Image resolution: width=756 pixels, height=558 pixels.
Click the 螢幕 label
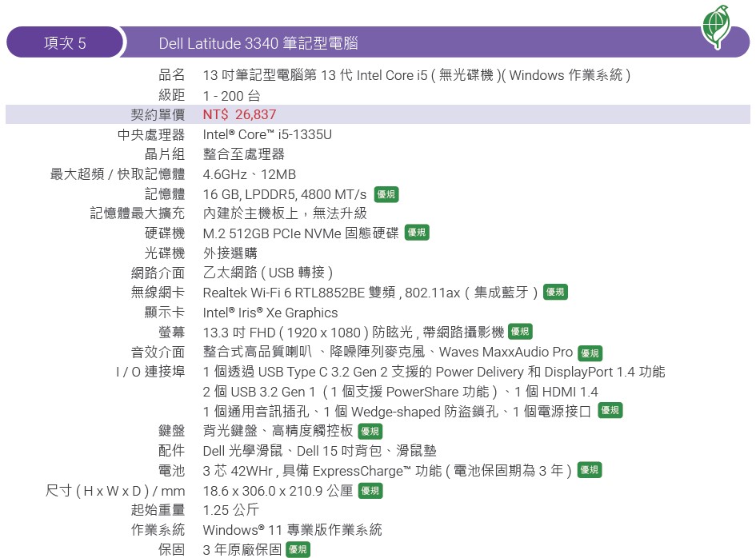[172, 332]
